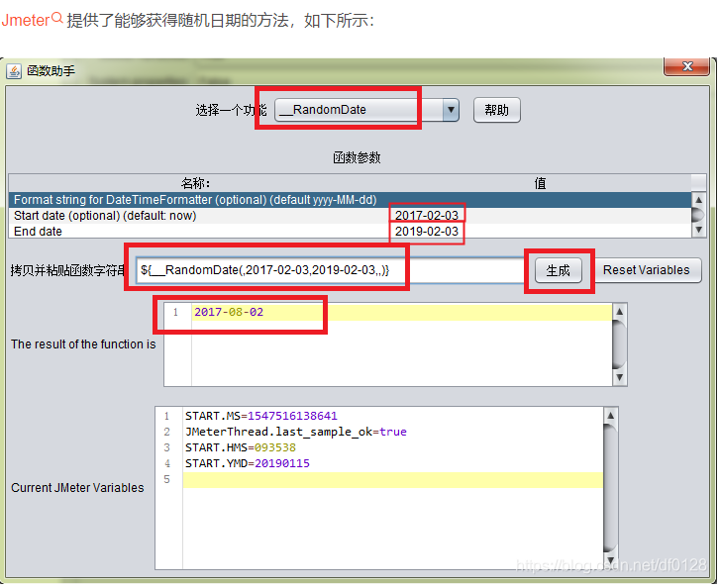Click the result area scroll up arrow
720x588 pixels.
[x=619, y=311]
